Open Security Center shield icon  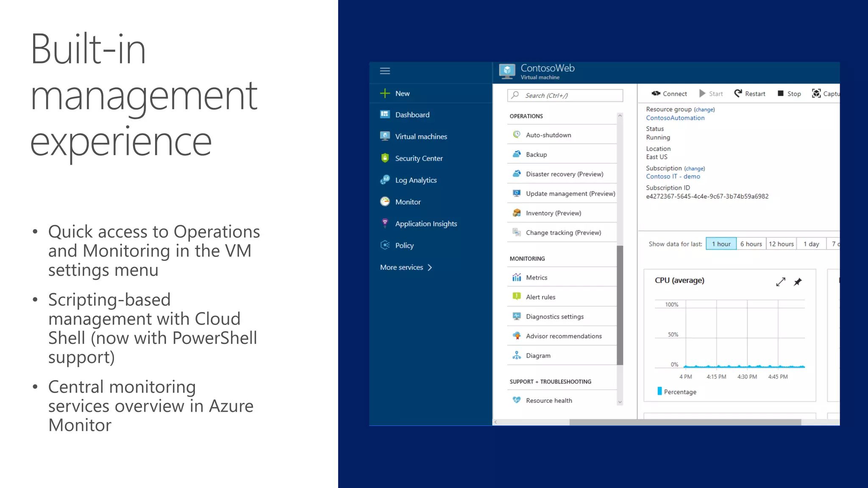point(385,158)
